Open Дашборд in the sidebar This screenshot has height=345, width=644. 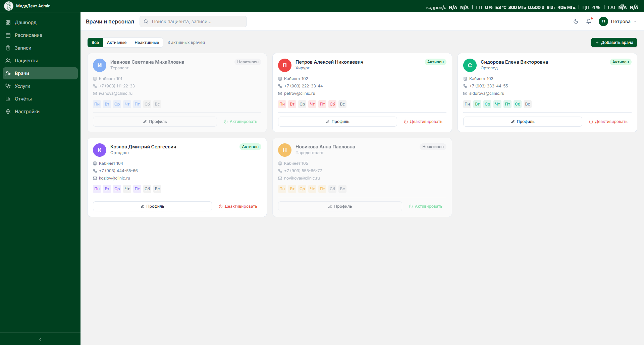tap(40, 22)
